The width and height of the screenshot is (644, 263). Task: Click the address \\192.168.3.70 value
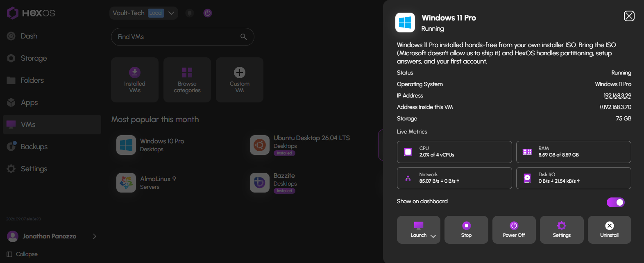tap(615, 107)
